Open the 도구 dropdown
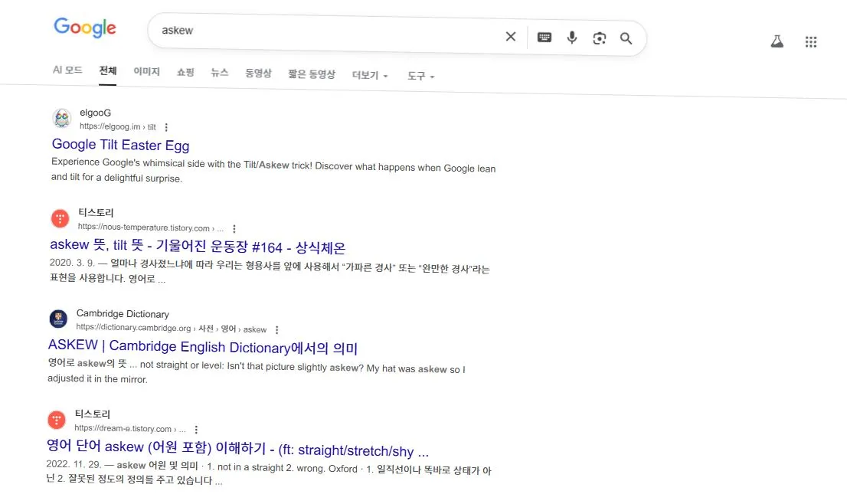This screenshot has height=504, width=847. click(420, 76)
